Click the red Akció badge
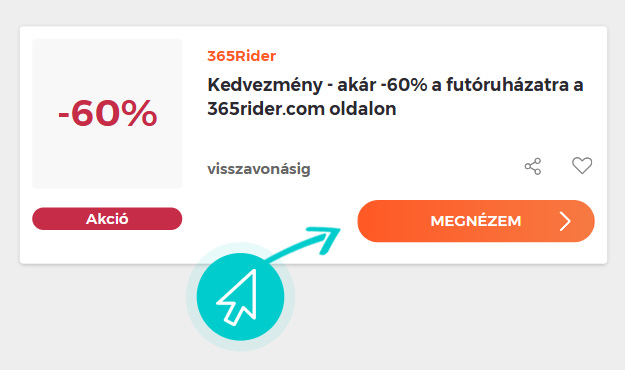This screenshot has height=370, width=625. click(107, 218)
